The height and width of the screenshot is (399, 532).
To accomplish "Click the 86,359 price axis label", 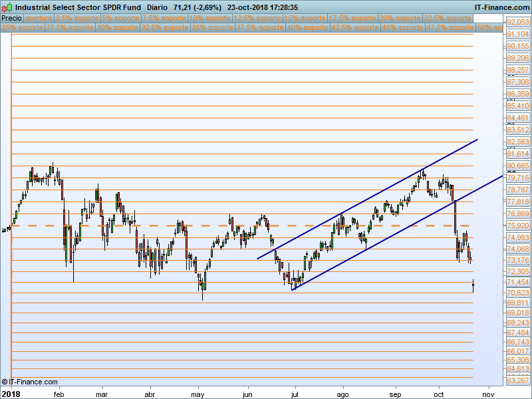I will [x=518, y=94].
